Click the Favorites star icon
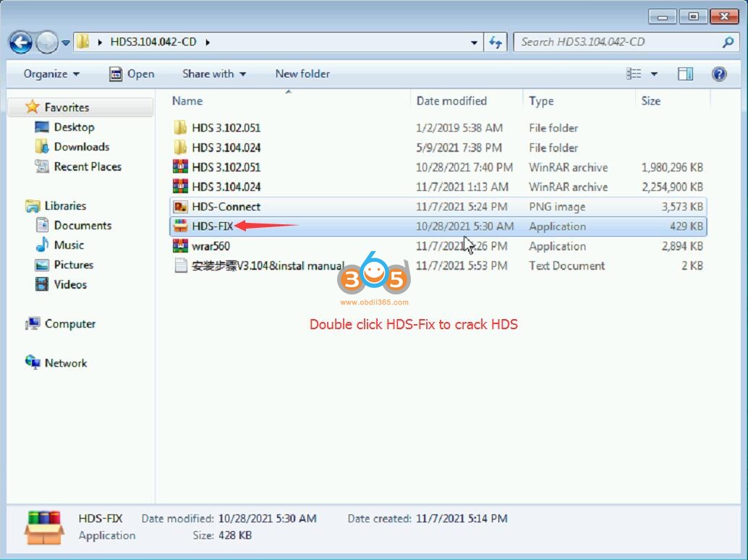 33,107
